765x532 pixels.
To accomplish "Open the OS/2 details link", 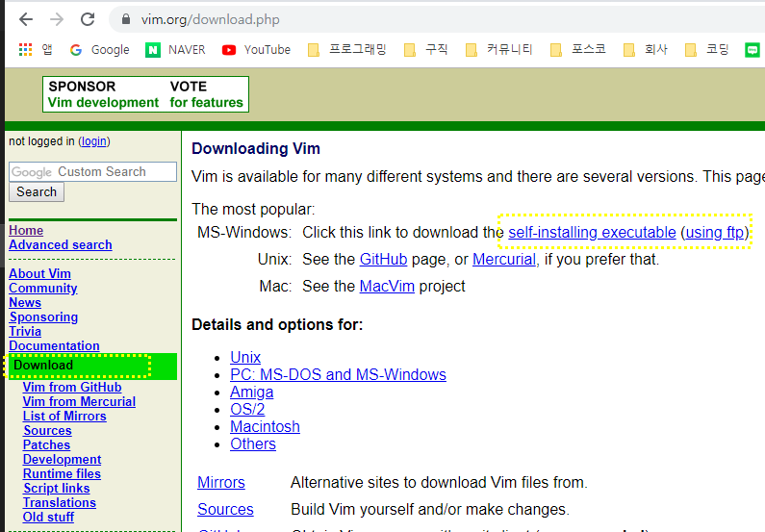I will (247, 409).
